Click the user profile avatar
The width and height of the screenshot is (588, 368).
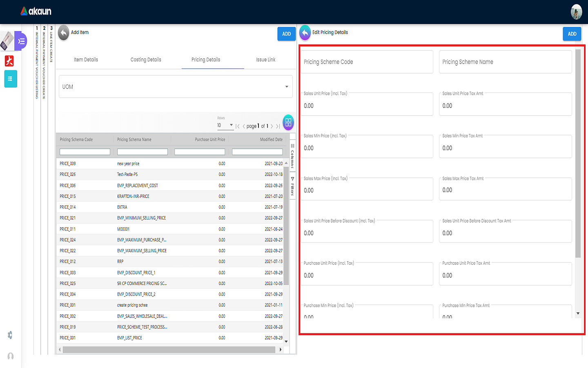pyautogui.click(x=576, y=12)
